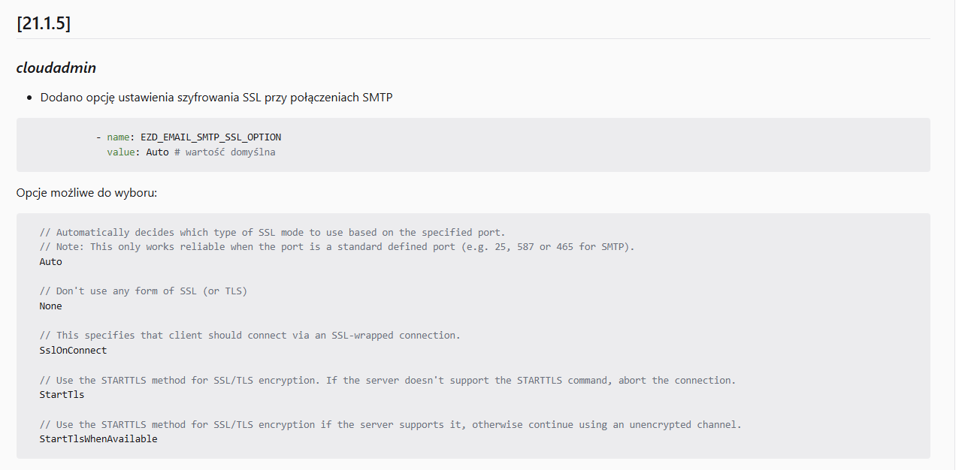
Task: Click the EZD_EMAIL_SMTP_SSL_OPTION variable name
Action: tap(210, 137)
